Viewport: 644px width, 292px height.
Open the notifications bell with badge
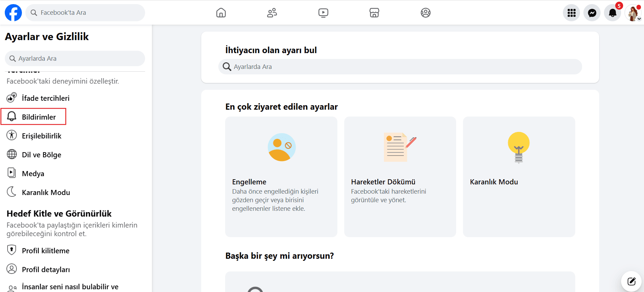tap(613, 13)
